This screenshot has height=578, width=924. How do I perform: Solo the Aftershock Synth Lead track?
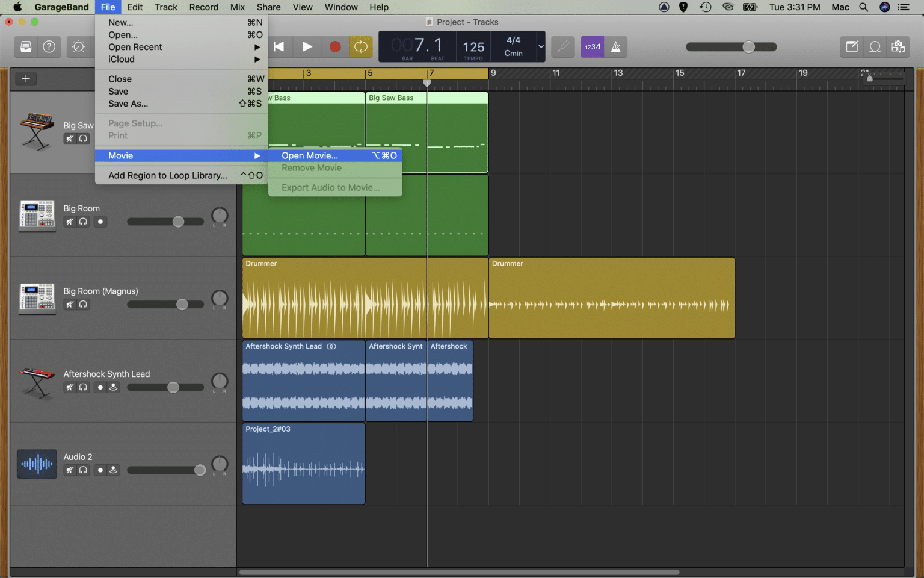[x=82, y=387]
